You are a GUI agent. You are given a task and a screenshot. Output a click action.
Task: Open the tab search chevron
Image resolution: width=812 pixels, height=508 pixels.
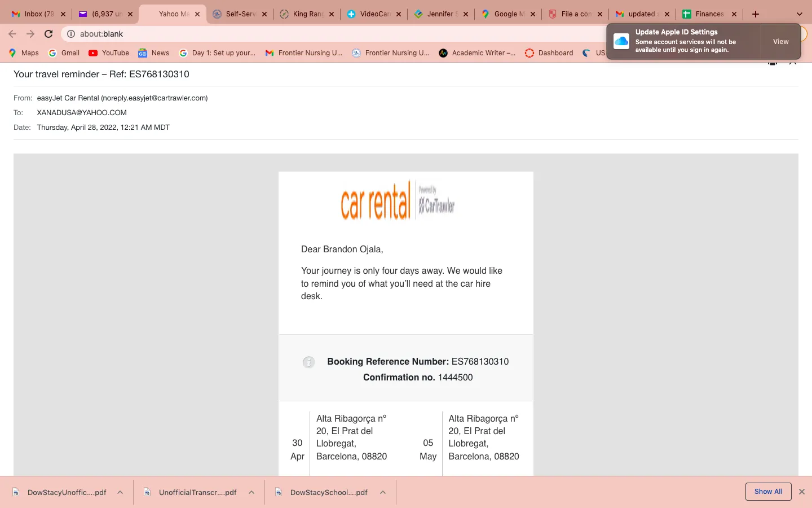pyautogui.click(x=799, y=14)
